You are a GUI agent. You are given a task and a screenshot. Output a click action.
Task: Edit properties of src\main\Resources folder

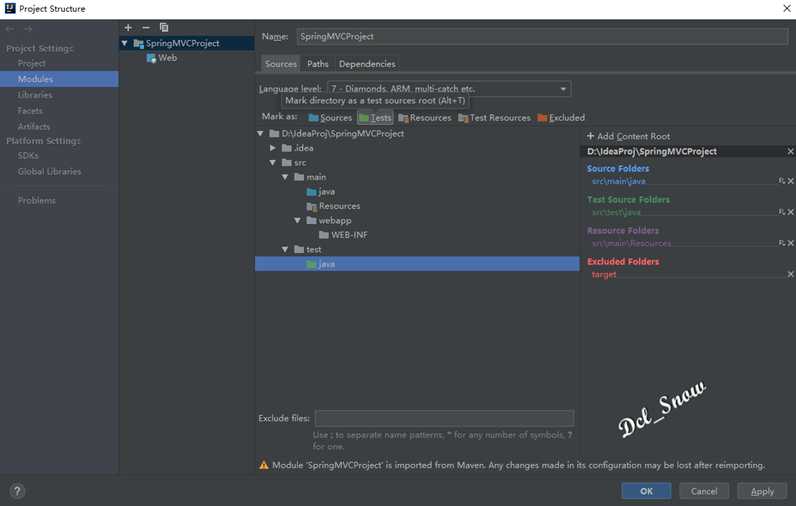tap(782, 243)
